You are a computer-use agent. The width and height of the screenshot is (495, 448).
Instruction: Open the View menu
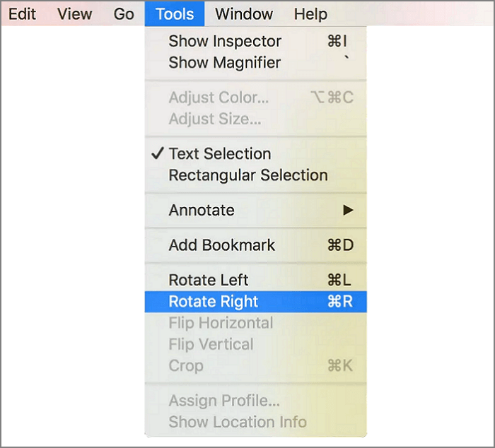tap(74, 13)
